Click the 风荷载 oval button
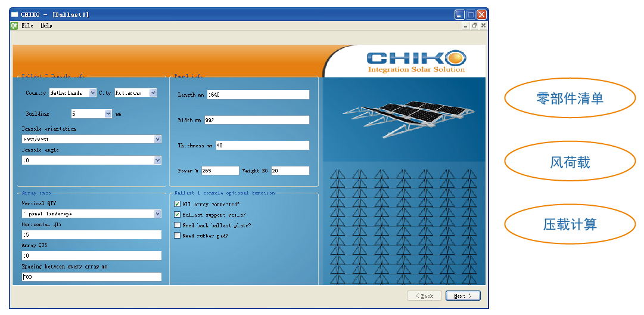 pyautogui.click(x=570, y=162)
